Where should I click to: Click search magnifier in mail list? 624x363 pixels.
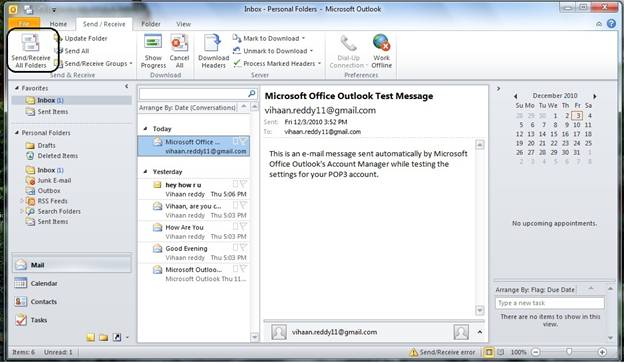pyautogui.click(x=252, y=94)
